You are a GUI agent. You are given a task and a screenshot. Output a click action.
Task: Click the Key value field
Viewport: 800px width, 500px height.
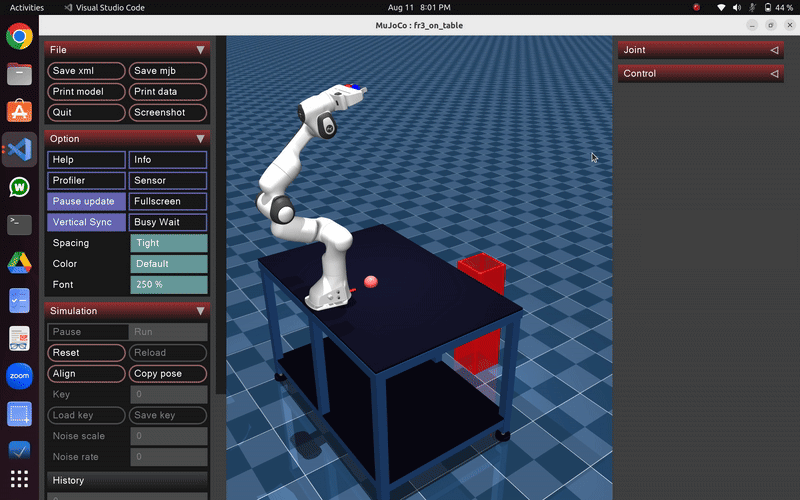pyautogui.click(x=169, y=394)
